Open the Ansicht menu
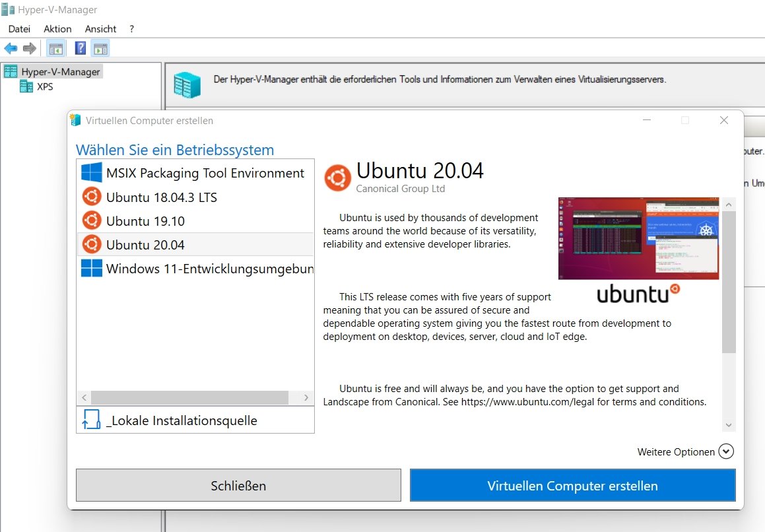This screenshot has width=765, height=532. click(x=100, y=28)
